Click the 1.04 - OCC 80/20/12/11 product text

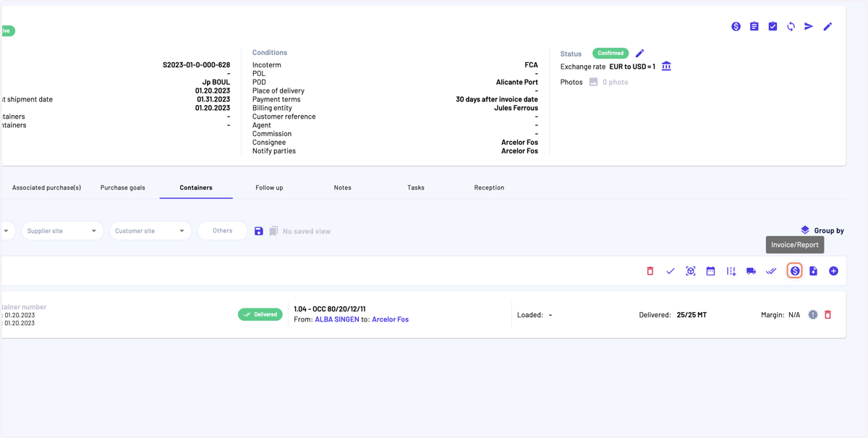point(330,309)
